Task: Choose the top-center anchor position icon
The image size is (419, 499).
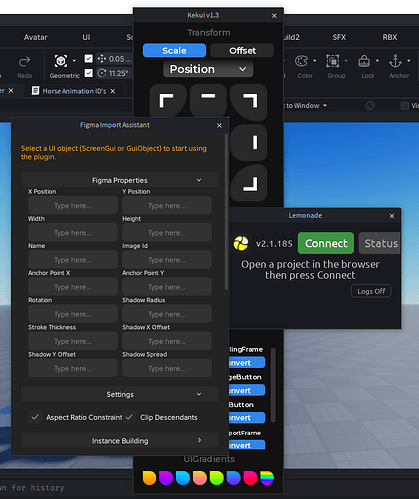Action: pyautogui.click(x=208, y=101)
